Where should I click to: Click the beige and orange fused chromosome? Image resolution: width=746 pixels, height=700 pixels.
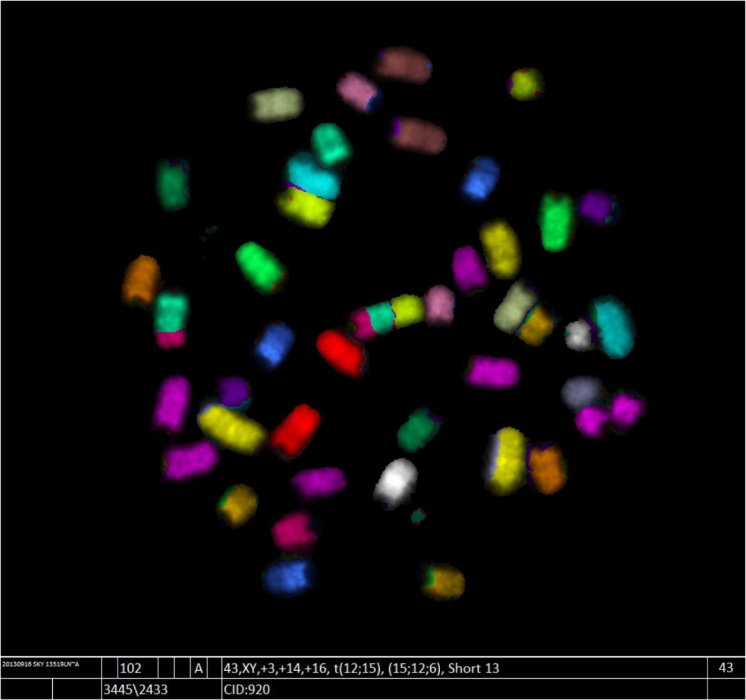pyautogui.click(x=523, y=314)
